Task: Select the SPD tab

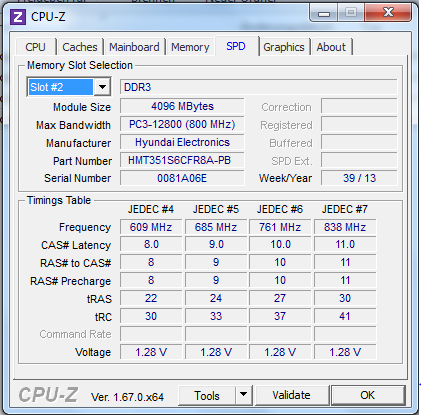Action: coord(236,46)
